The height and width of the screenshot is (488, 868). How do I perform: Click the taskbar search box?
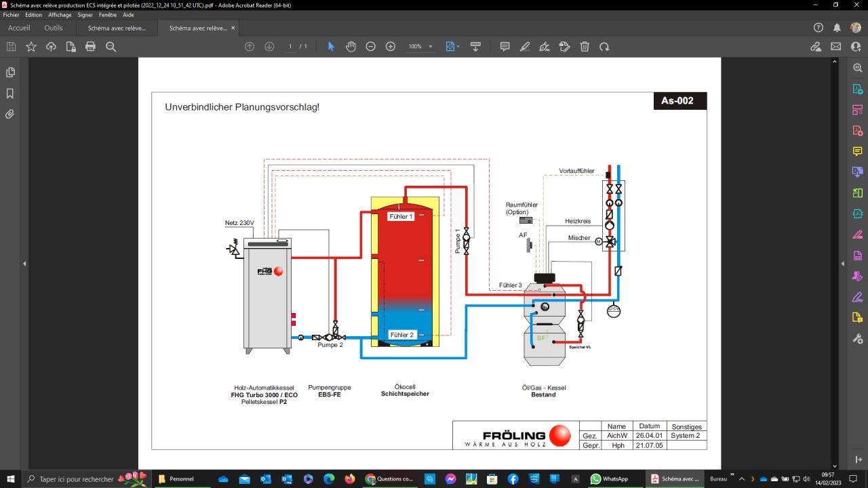point(86,479)
